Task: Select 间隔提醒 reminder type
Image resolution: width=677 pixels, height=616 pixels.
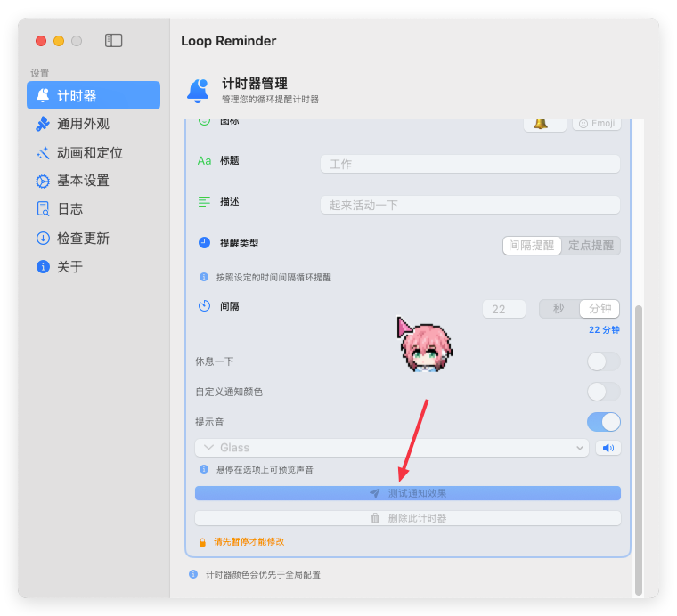Action: [532, 246]
